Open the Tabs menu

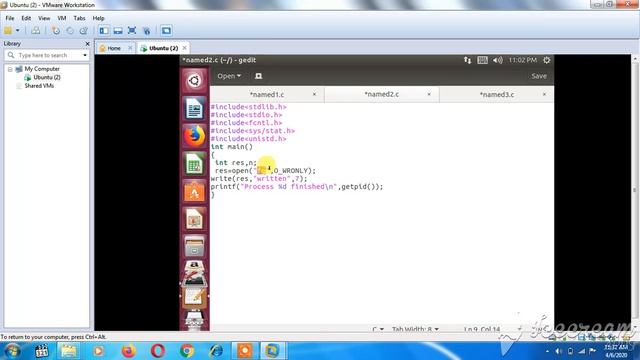click(79, 18)
